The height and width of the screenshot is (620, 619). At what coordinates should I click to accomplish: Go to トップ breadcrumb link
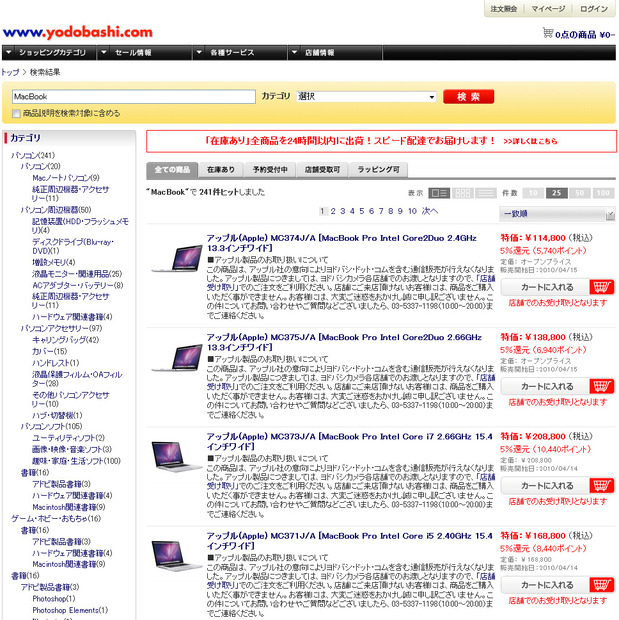tap(10, 72)
